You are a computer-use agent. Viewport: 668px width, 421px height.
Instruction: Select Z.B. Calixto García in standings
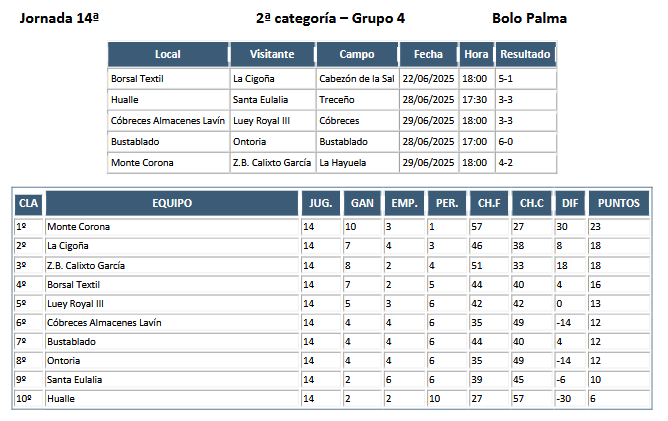pos(86,265)
